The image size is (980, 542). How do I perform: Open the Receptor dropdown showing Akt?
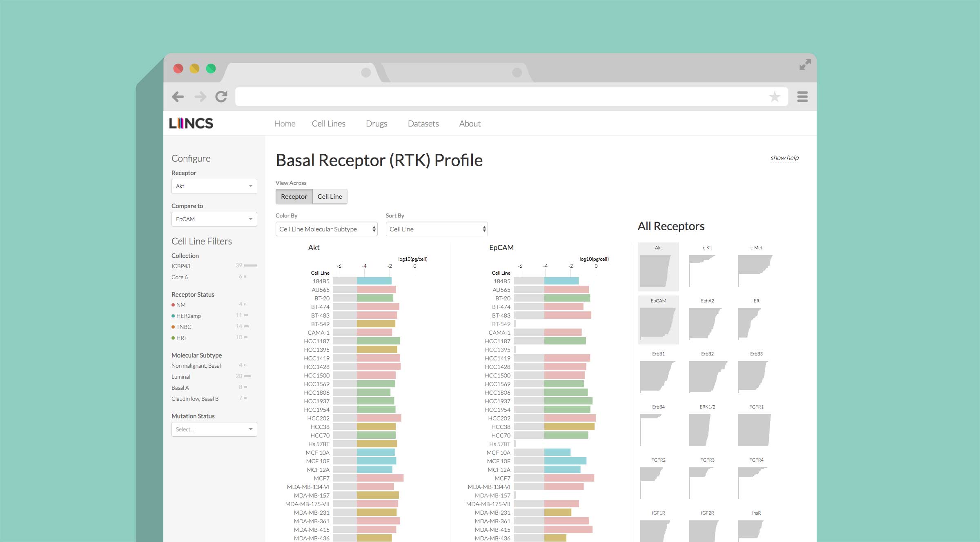tap(214, 186)
